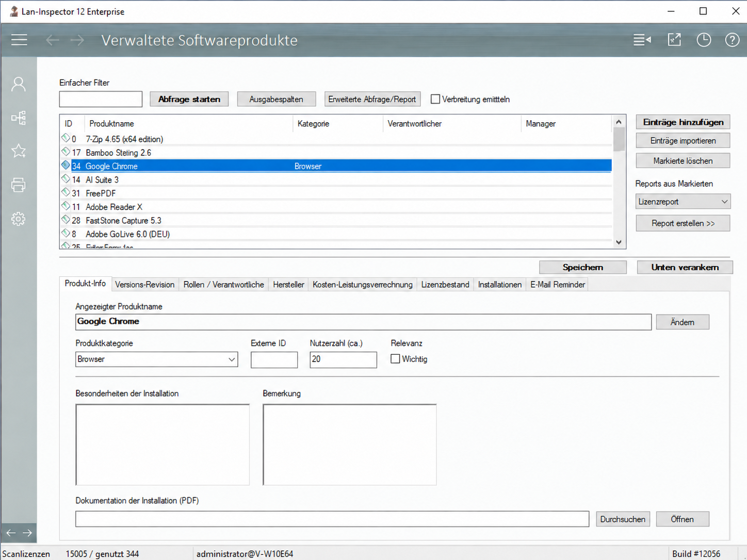Click sidebar bottom right arrow
747x560 pixels.
click(x=27, y=533)
